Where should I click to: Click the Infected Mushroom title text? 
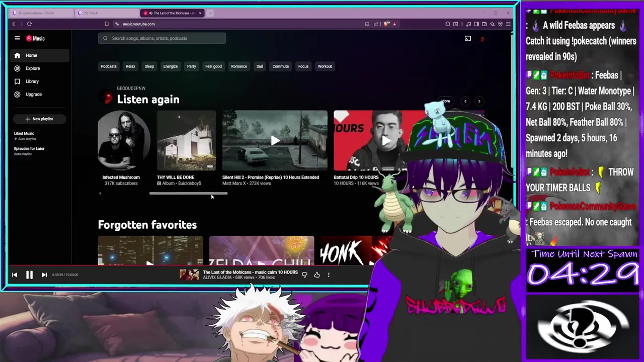[x=121, y=177]
